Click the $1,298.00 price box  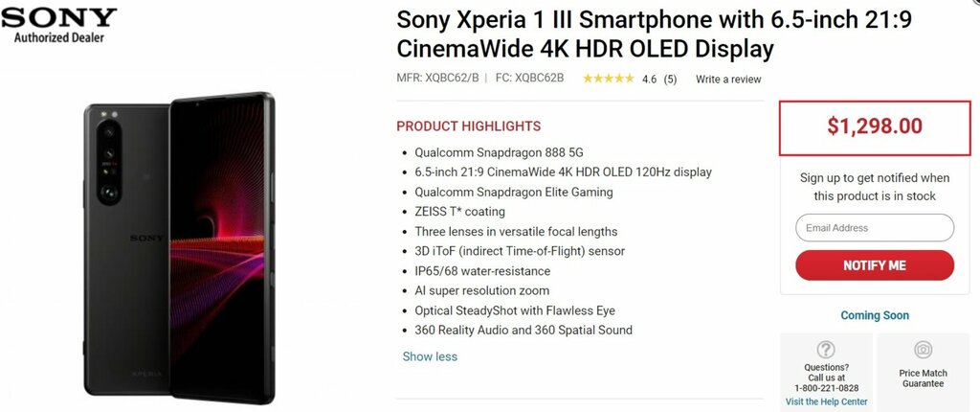pos(875,126)
